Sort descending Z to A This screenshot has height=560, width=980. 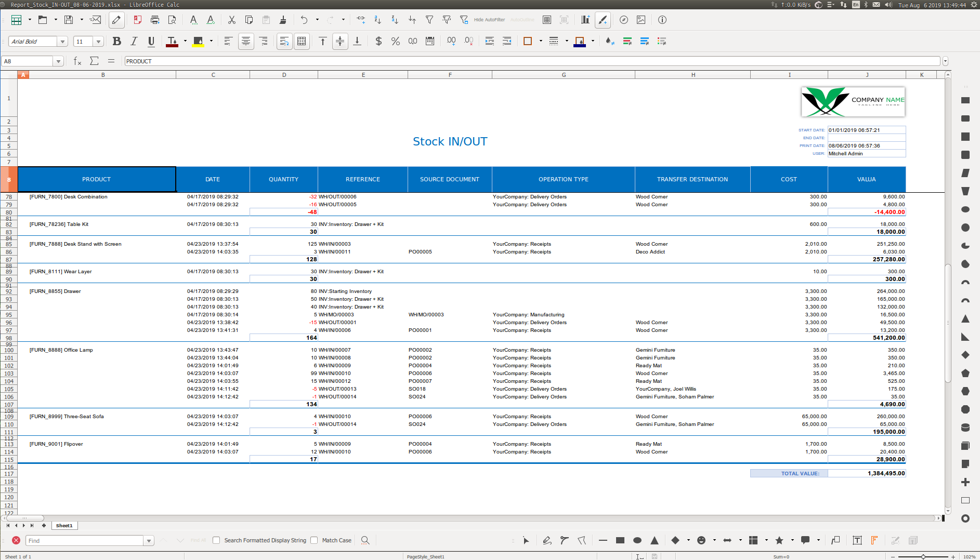pyautogui.click(x=395, y=20)
